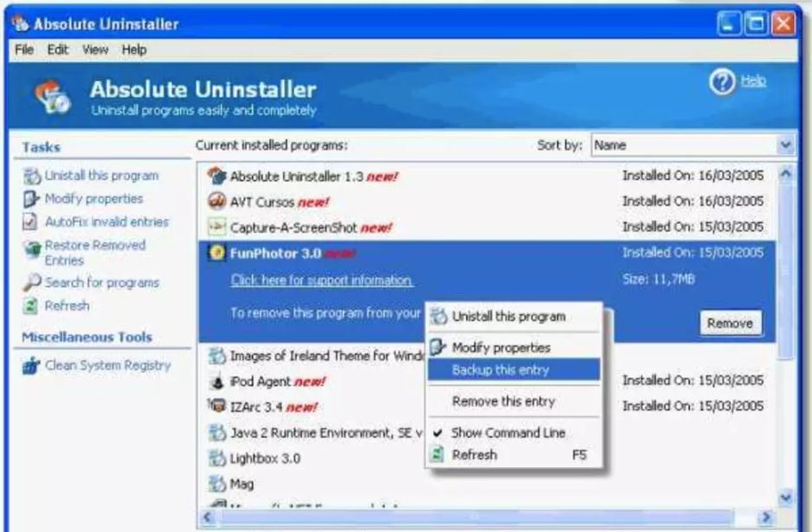Click the Unistall this program context menu icon
Viewport: 812px width, 532px height.
point(439,317)
